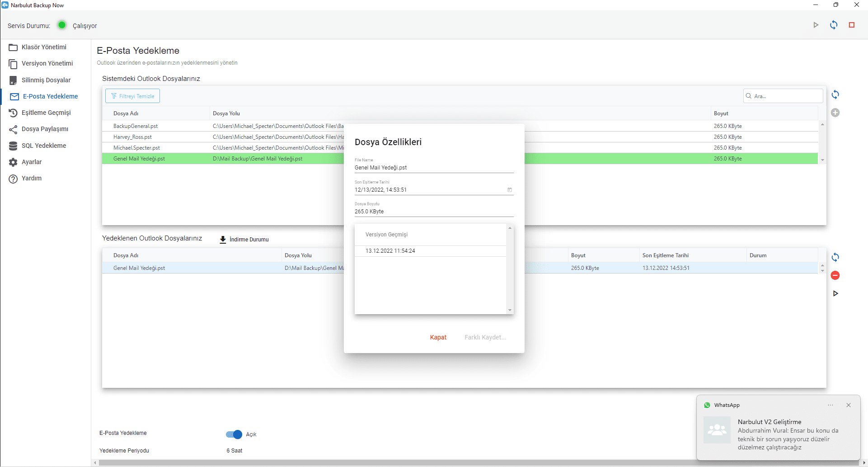Open Klasör Yönetimi in sidebar
The image size is (868, 467).
(44, 47)
